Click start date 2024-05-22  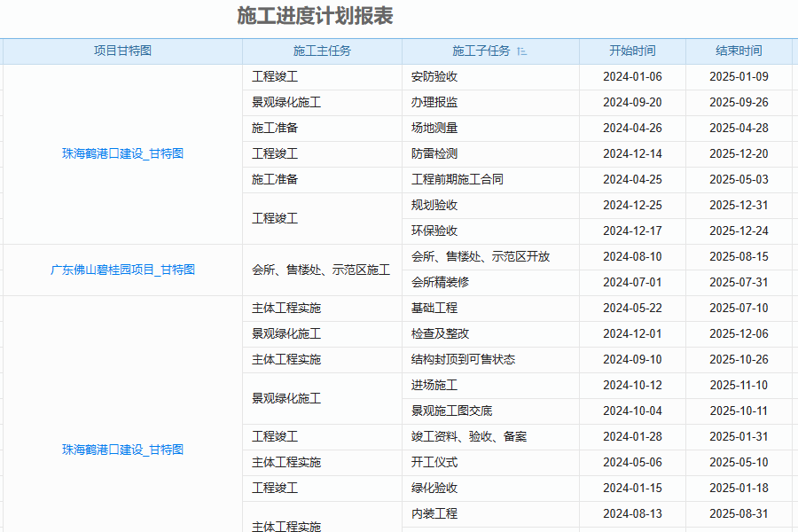[632, 308]
